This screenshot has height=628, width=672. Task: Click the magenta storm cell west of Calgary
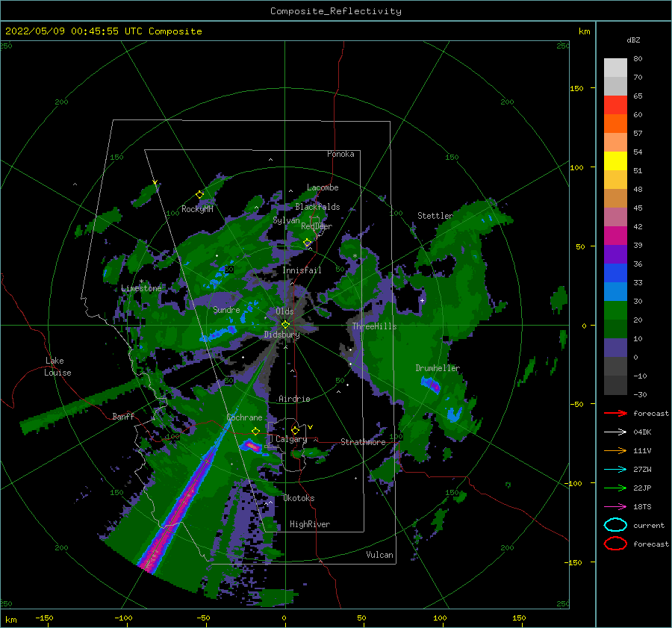coord(252,447)
